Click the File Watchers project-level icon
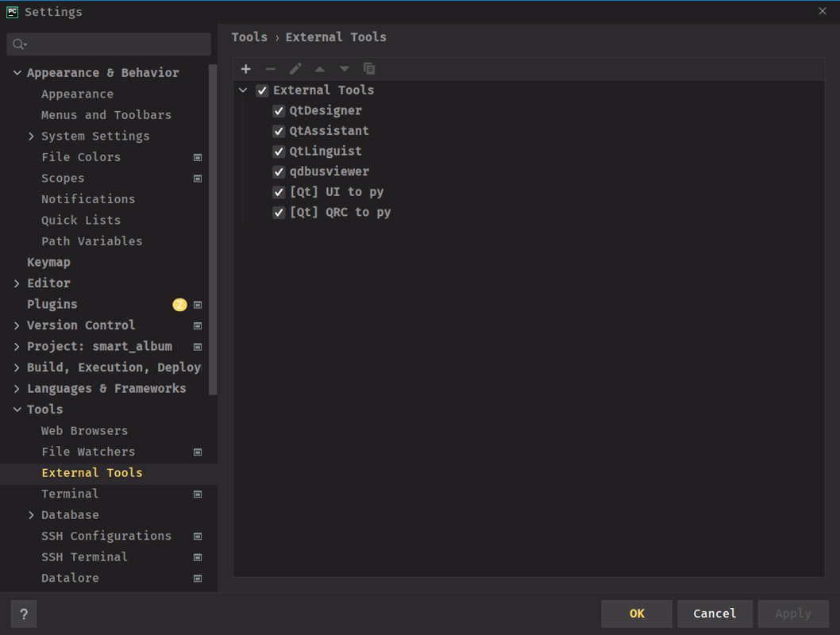Viewport: 840px width, 635px height. pyautogui.click(x=198, y=452)
